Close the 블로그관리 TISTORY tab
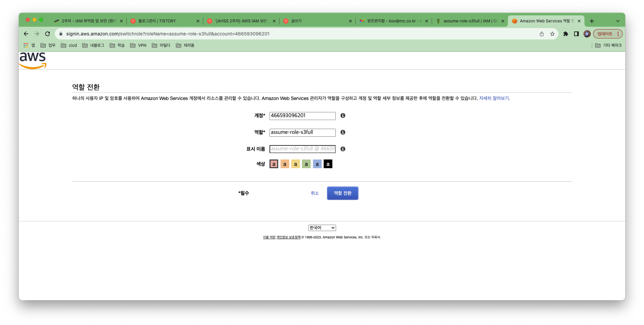This screenshot has height=325, width=644. [x=198, y=21]
